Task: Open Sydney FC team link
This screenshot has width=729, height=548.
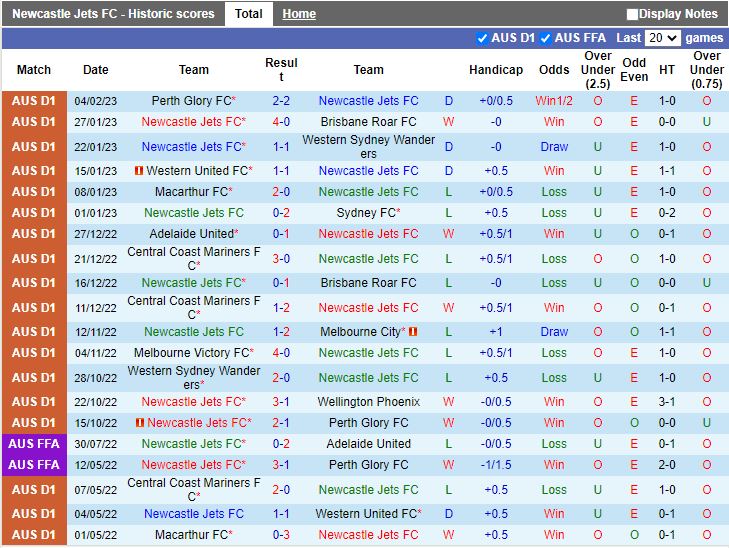Action: click(x=365, y=213)
